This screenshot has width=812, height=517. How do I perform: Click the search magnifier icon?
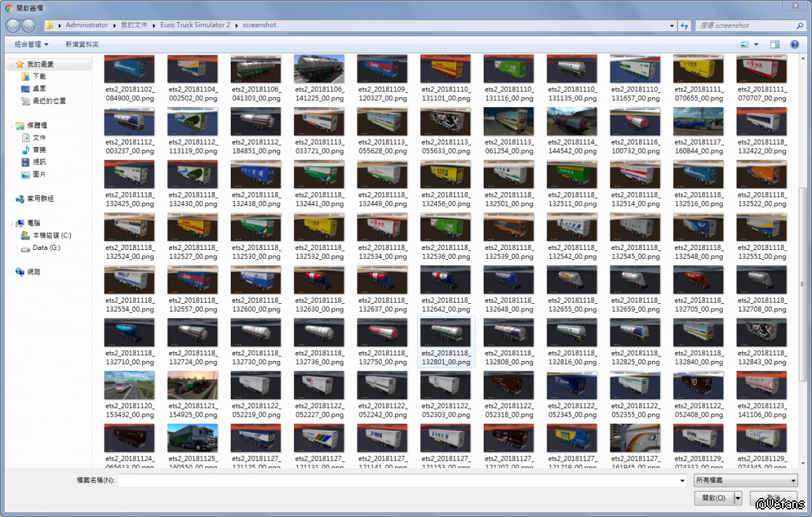point(800,25)
